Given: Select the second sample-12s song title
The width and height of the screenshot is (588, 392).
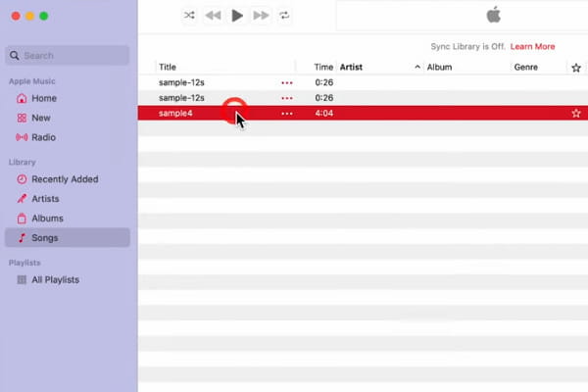Looking at the screenshot, I should [181, 98].
